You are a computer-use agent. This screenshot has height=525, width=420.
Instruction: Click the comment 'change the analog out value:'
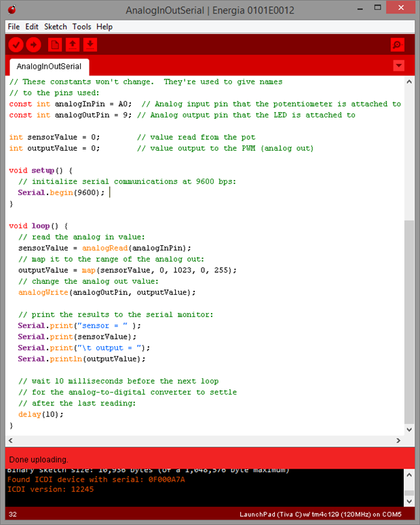(89, 281)
